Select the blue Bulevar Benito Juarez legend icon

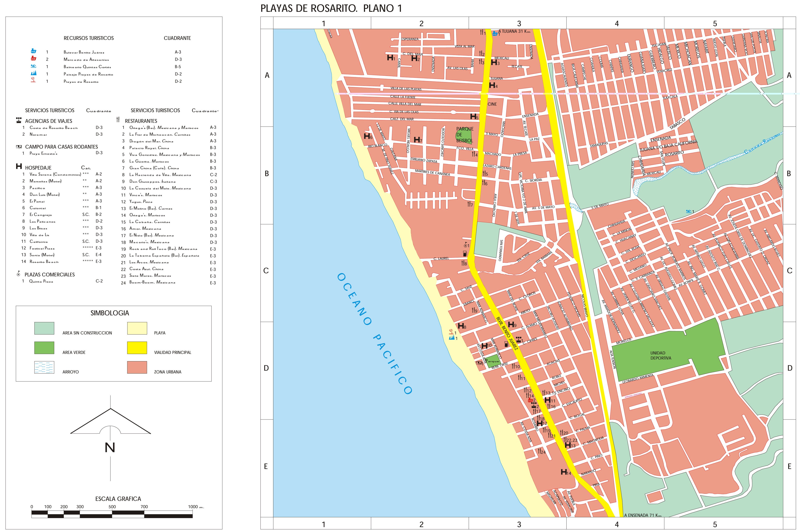click(x=33, y=52)
